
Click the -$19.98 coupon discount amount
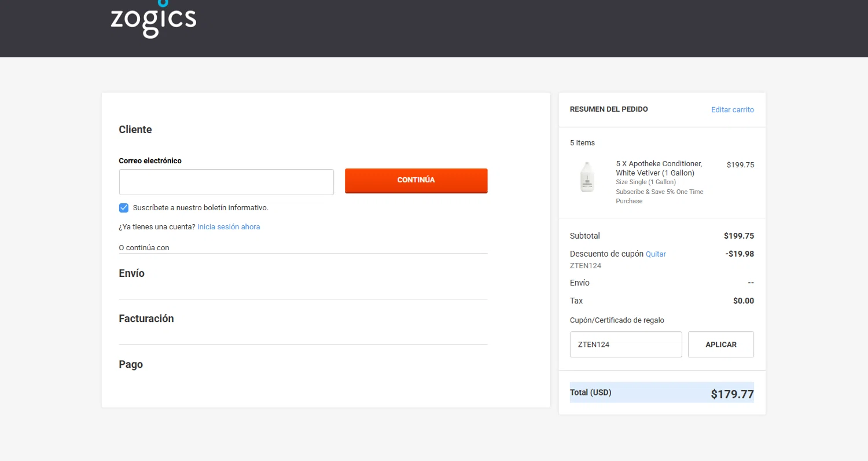pyautogui.click(x=740, y=254)
